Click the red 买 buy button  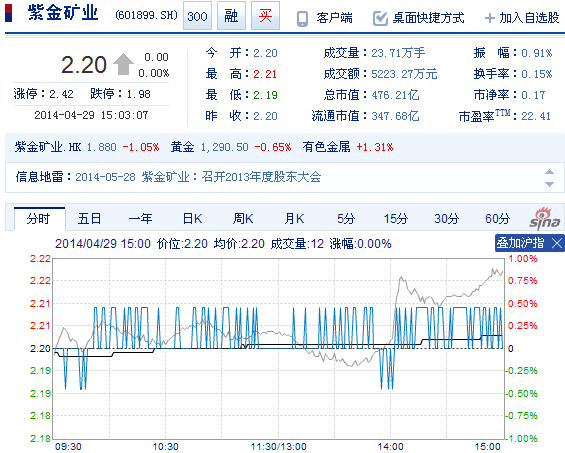coord(265,16)
